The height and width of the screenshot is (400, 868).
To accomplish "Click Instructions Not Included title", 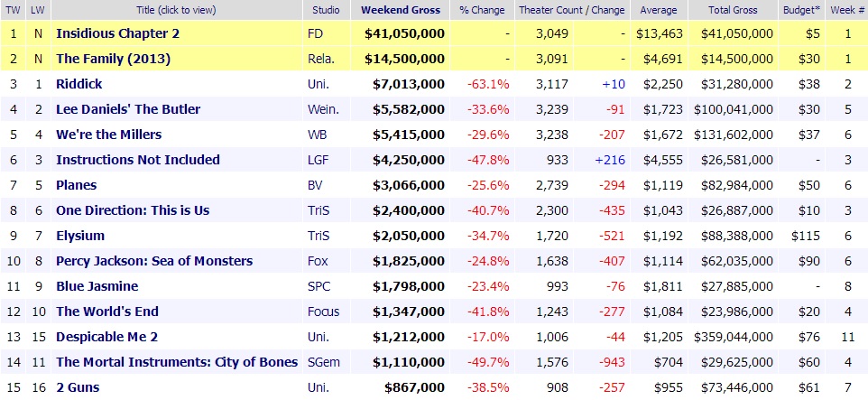I will point(138,160).
